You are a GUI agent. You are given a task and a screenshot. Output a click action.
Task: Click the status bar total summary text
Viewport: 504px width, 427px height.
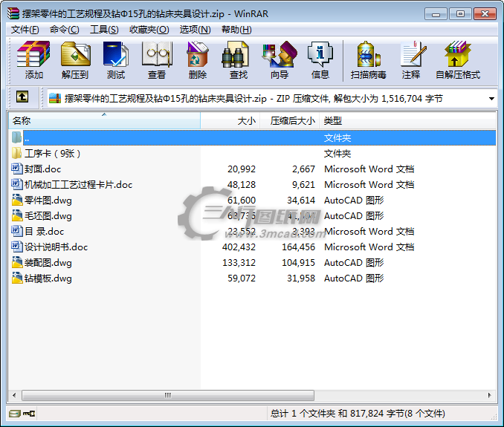358,413
